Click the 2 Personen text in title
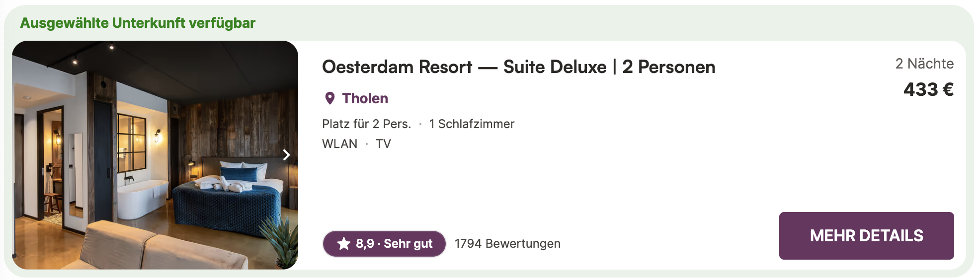980x280 pixels. [668, 67]
